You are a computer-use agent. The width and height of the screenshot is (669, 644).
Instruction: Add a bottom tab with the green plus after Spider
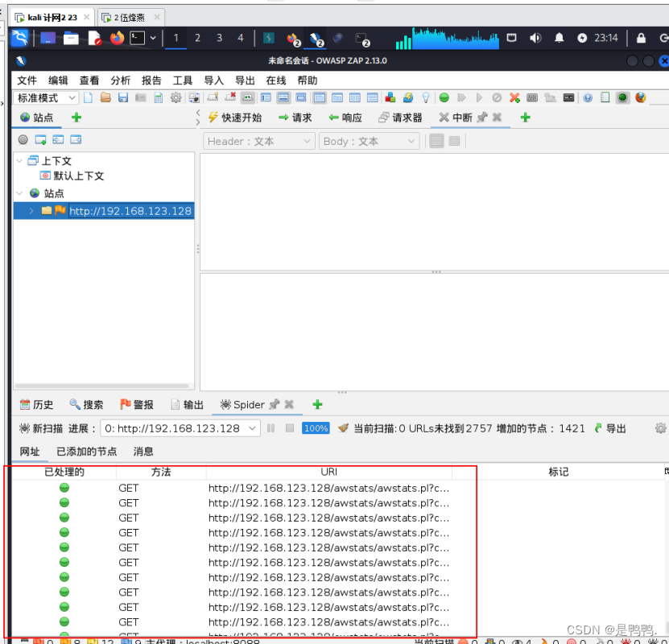click(x=317, y=404)
